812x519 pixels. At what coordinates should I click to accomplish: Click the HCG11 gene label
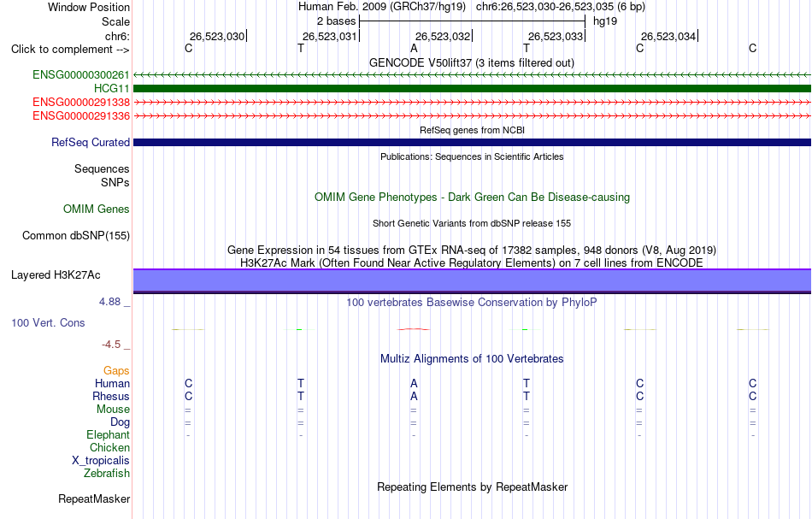pyautogui.click(x=112, y=89)
